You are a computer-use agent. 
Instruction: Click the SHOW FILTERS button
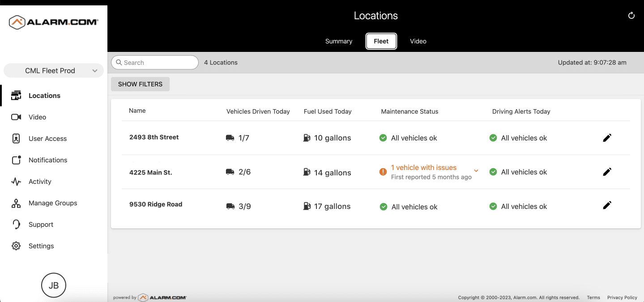pyautogui.click(x=140, y=84)
